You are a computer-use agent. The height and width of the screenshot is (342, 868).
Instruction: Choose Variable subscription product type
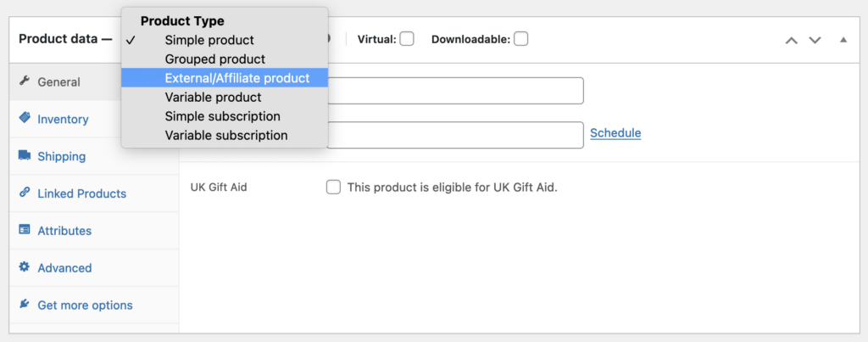click(225, 135)
